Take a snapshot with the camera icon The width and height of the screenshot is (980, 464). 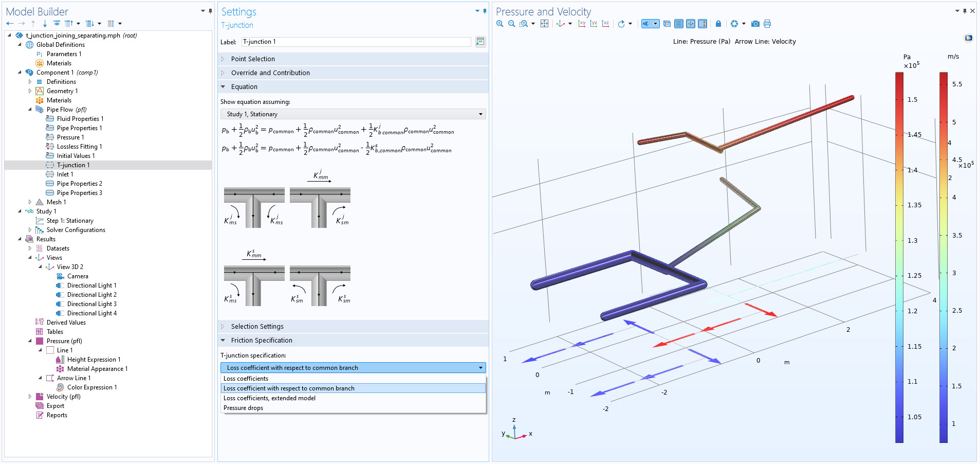tap(755, 24)
